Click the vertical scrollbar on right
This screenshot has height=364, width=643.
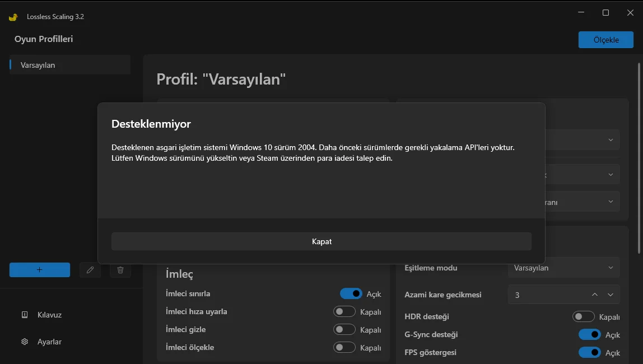(639, 158)
